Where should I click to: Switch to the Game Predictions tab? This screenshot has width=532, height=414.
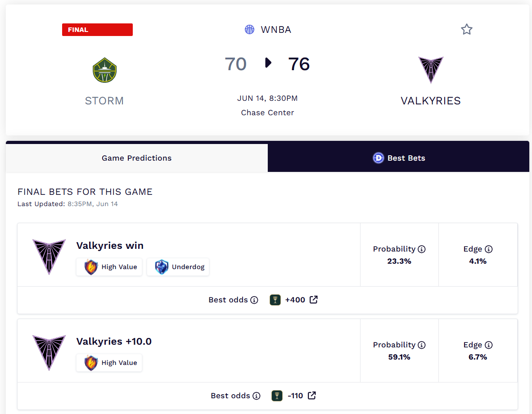click(137, 158)
